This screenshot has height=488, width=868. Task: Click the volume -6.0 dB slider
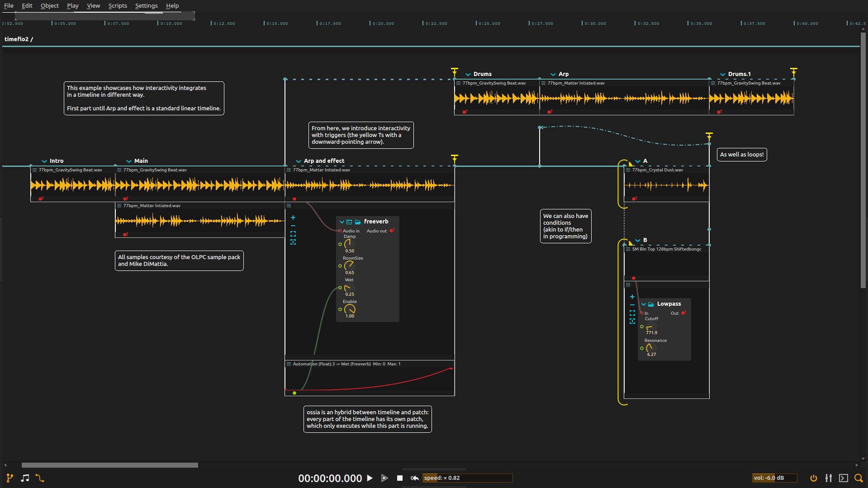pos(774,478)
